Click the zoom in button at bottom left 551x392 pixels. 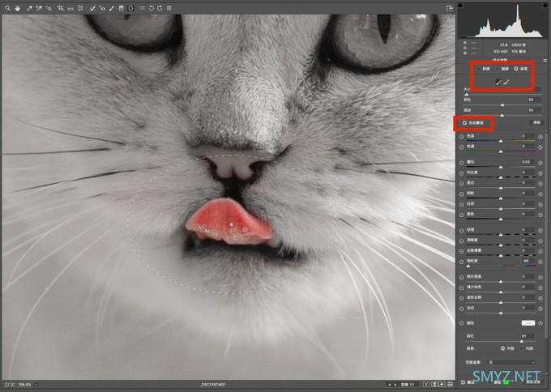13,385
